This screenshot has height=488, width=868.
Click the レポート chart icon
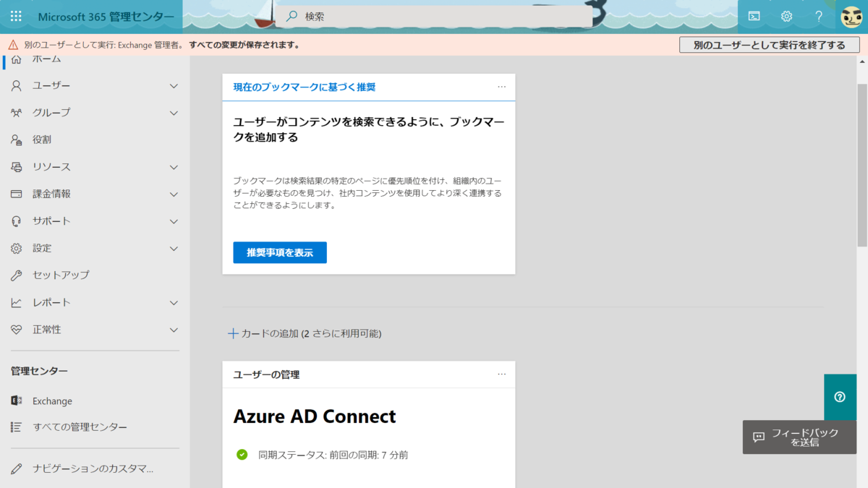16,302
